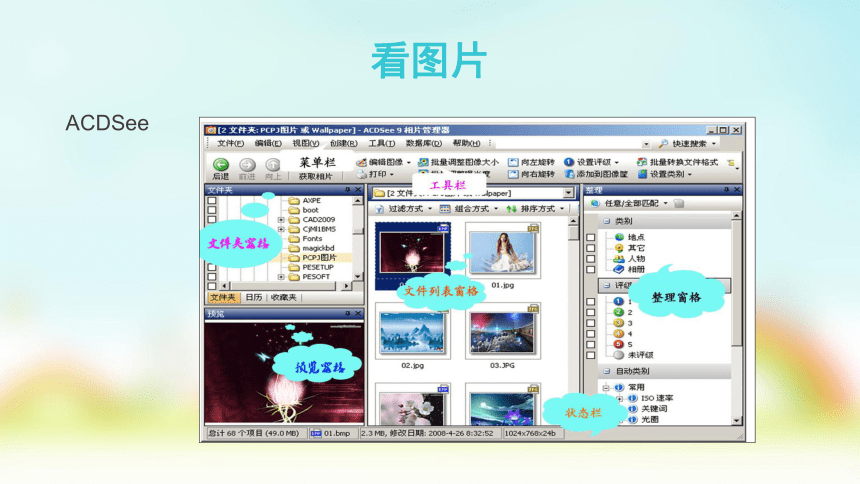
Task: Click the green Back (后退) arrow
Action: click(220, 165)
